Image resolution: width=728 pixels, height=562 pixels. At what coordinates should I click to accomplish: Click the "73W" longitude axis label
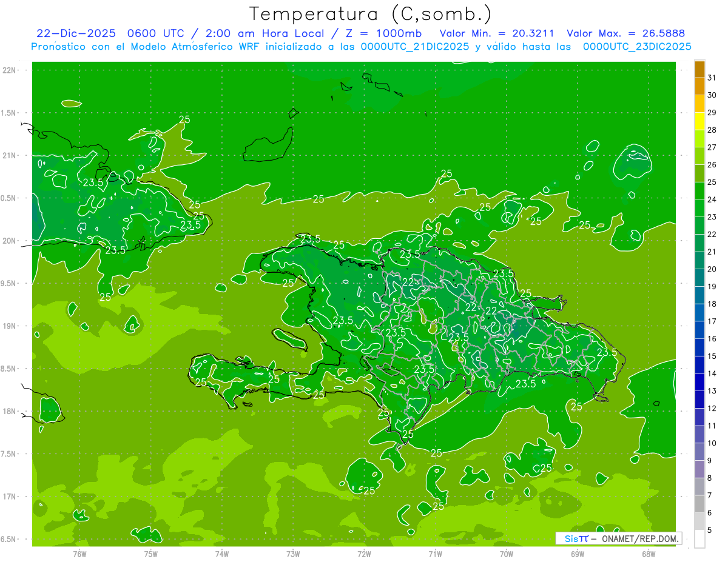(293, 554)
